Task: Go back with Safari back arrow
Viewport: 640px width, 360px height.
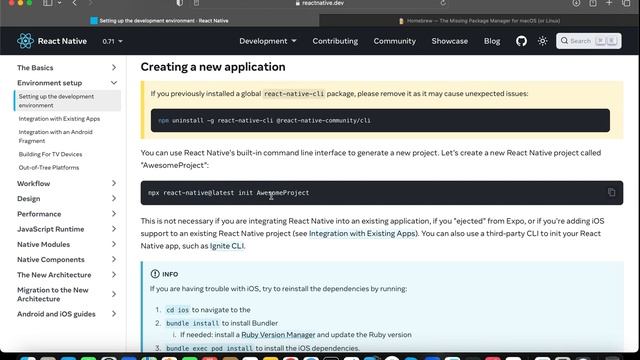Action: coord(75,3)
